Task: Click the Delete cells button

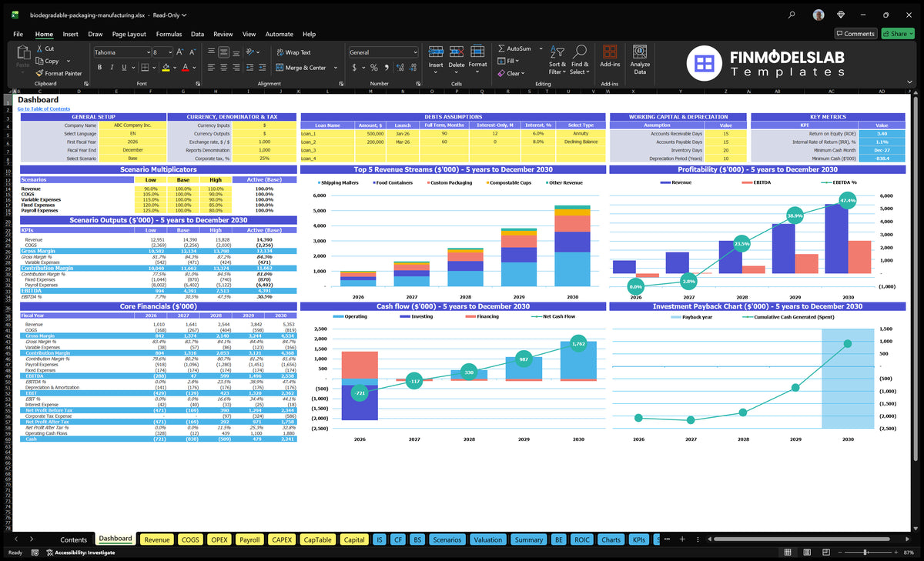Action: click(457, 58)
